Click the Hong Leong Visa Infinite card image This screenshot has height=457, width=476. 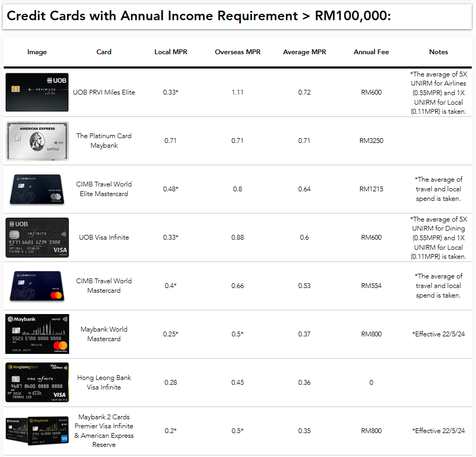click(x=37, y=383)
